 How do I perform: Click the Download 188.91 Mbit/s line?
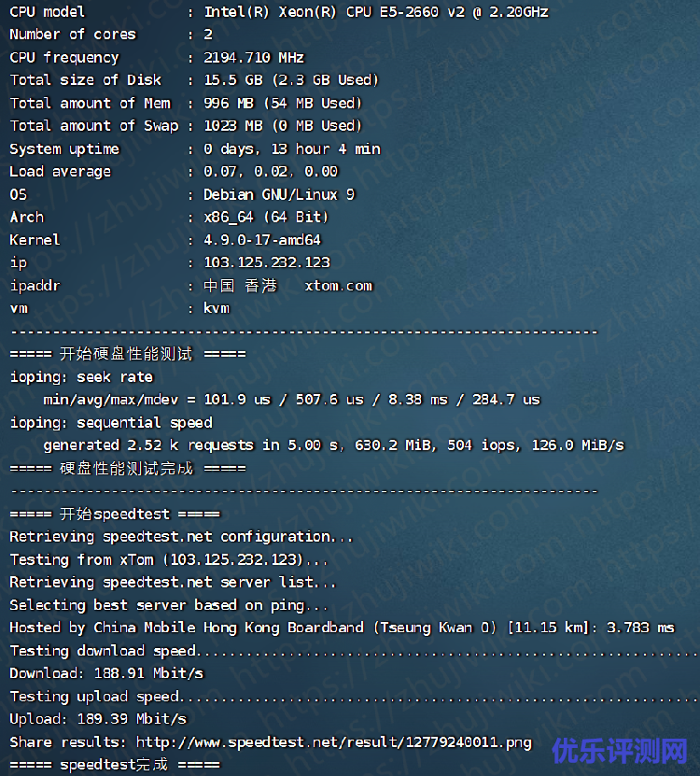point(106,673)
